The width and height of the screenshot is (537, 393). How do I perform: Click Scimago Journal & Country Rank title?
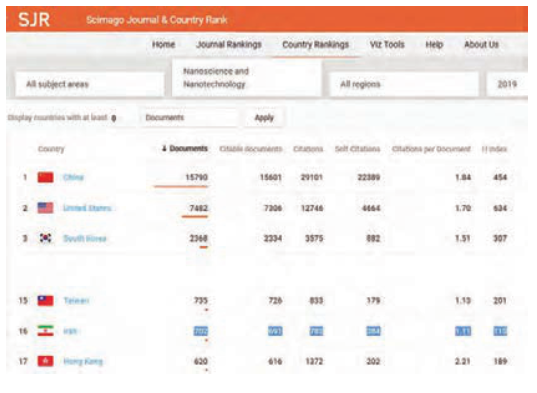157,20
